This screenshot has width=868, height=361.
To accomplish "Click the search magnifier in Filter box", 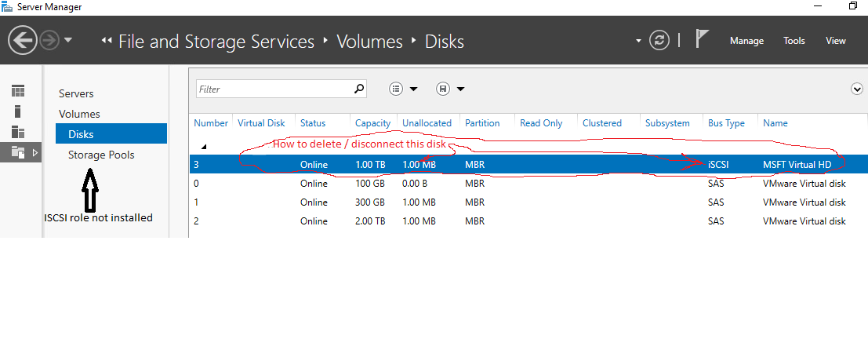I will point(359,89).
